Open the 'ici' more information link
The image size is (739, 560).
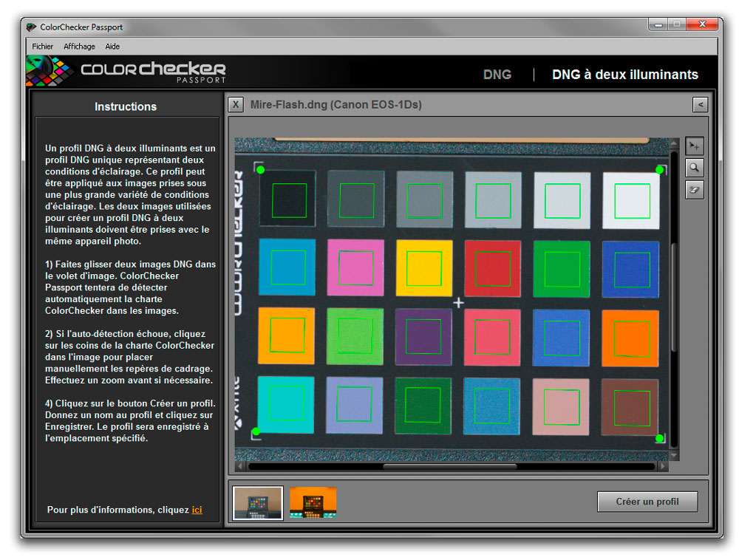tap(197, 510)
